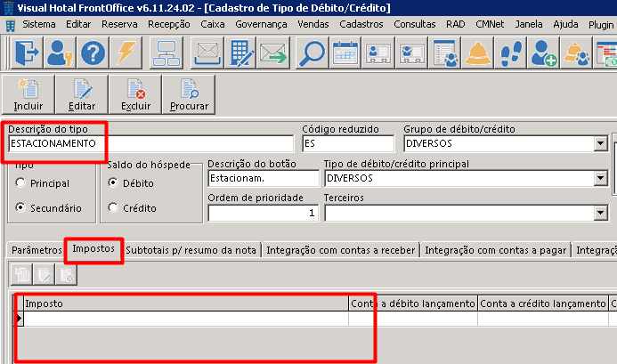Click the Excluir button
This screenshot has width=617, height=364.
(x=135, y=95)
